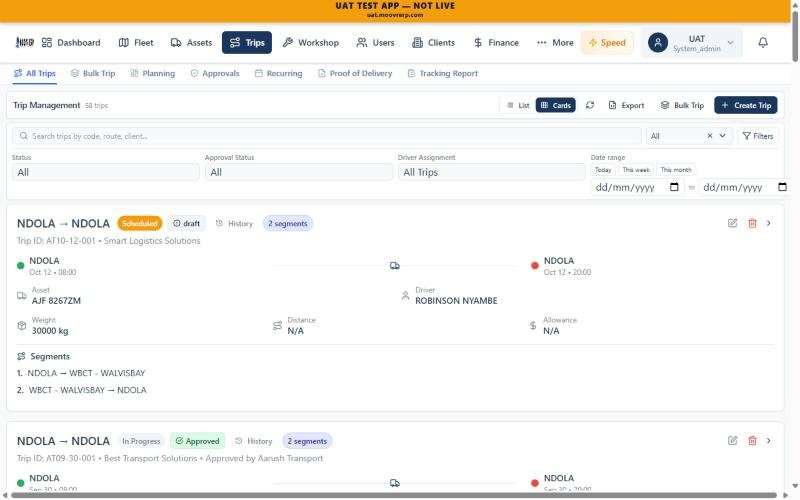Open Clients section
The width and height of the screenshot is (800, 500).
(433, 42)
